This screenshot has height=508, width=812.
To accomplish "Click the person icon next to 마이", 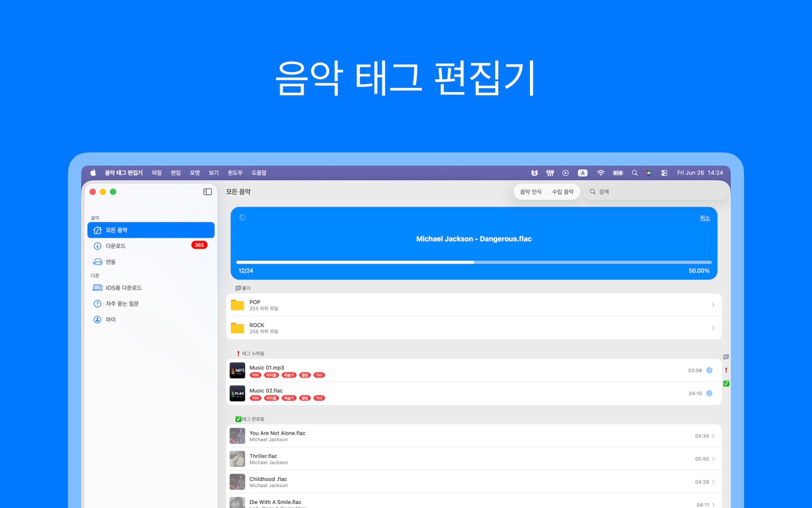I will tap(98, 319).
